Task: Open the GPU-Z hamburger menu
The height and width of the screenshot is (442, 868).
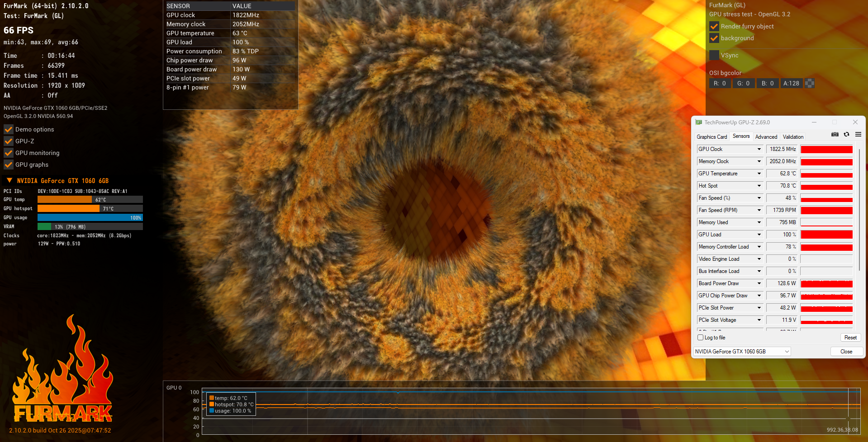Action: tap(858, 135)
